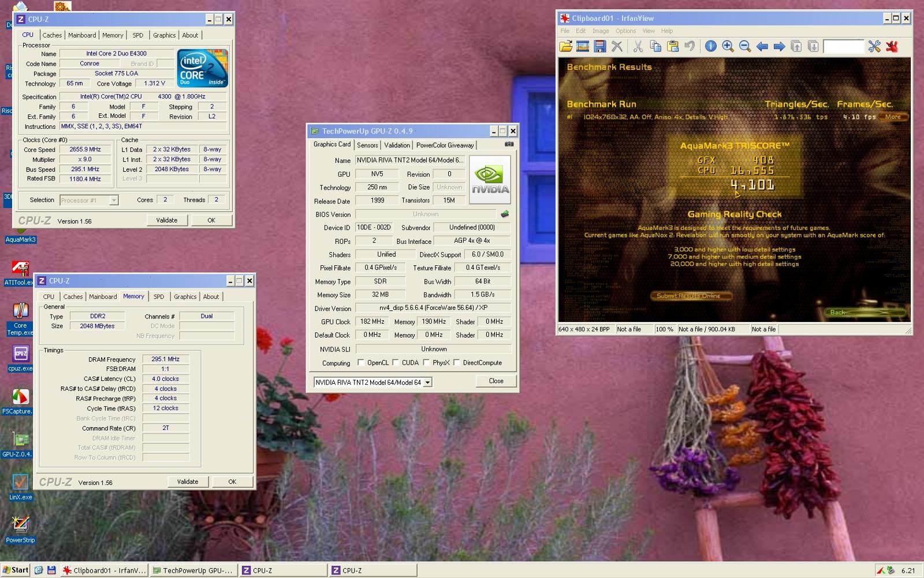
Task: Open IrfanView Options menu
Action: (625, 31)
